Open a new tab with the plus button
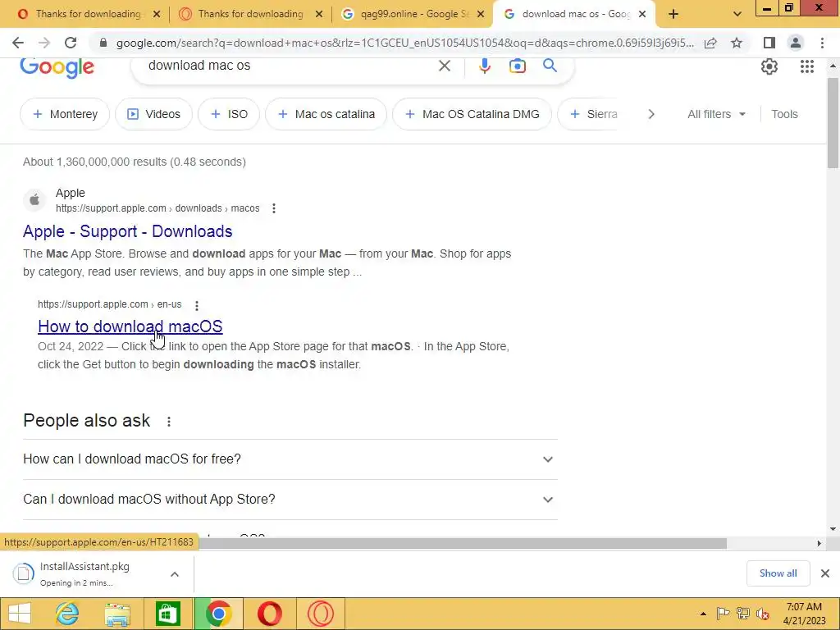Viewport: 840px width, 630px height. (x=673, y=15)
